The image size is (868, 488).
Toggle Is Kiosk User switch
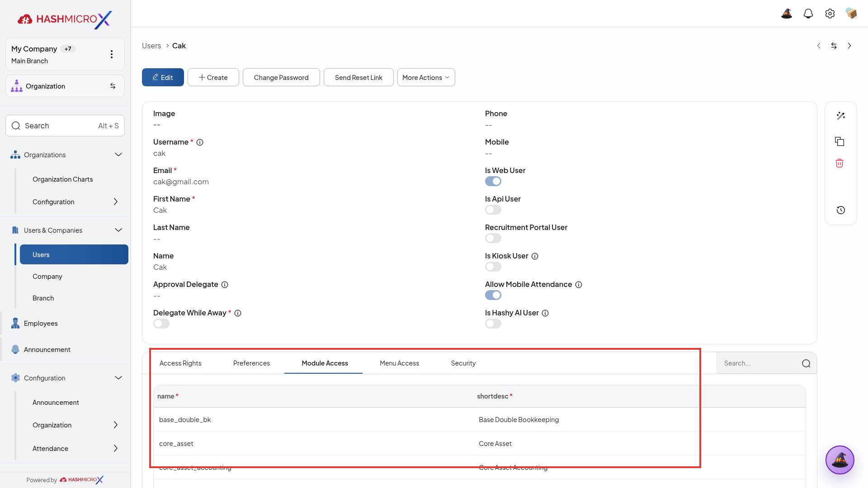pos(493,267)
